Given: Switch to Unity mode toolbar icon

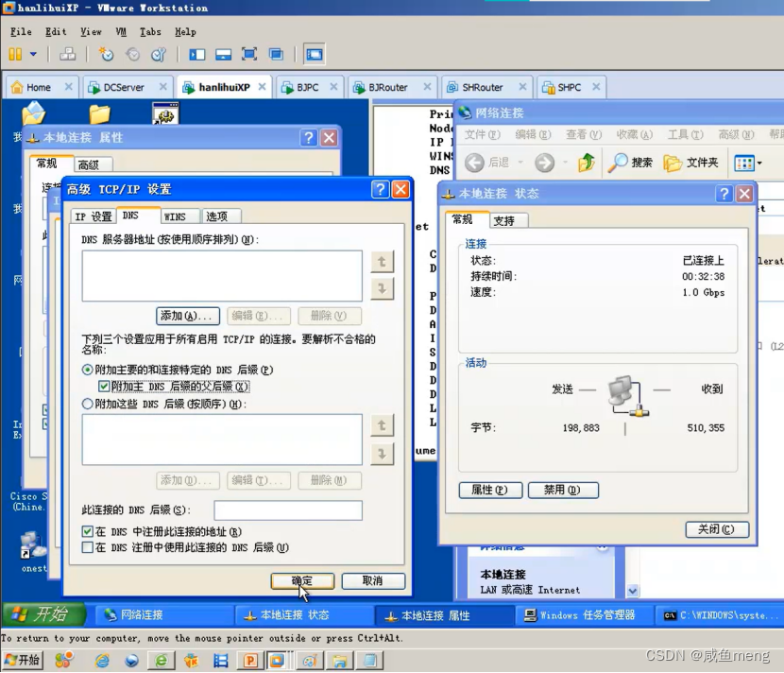Looking at the screenshot, I should click(276, 54).
